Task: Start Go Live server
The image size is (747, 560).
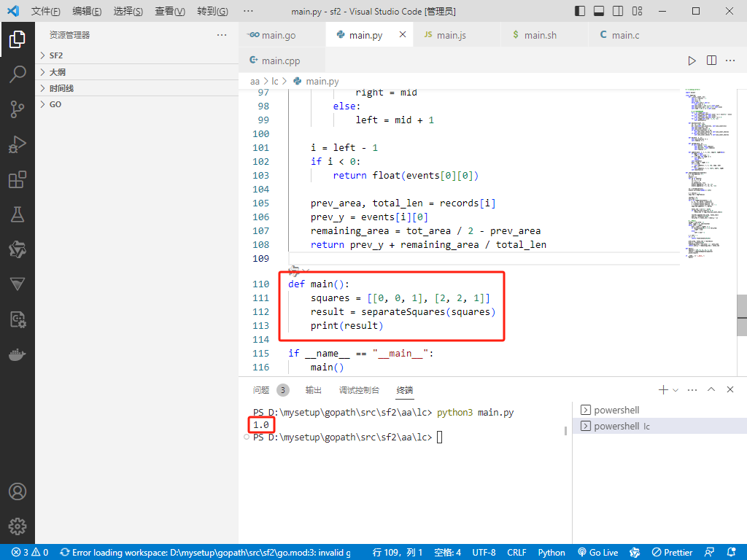Action: tap(598, 553)
